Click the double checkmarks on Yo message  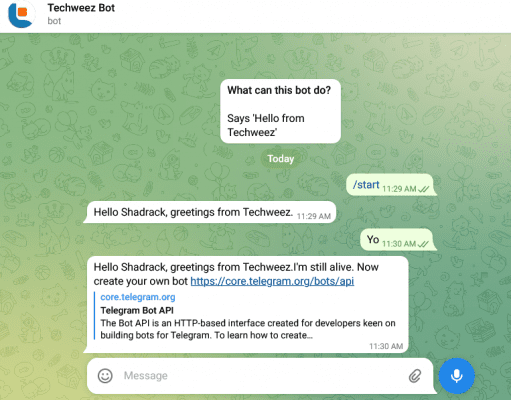423,244
